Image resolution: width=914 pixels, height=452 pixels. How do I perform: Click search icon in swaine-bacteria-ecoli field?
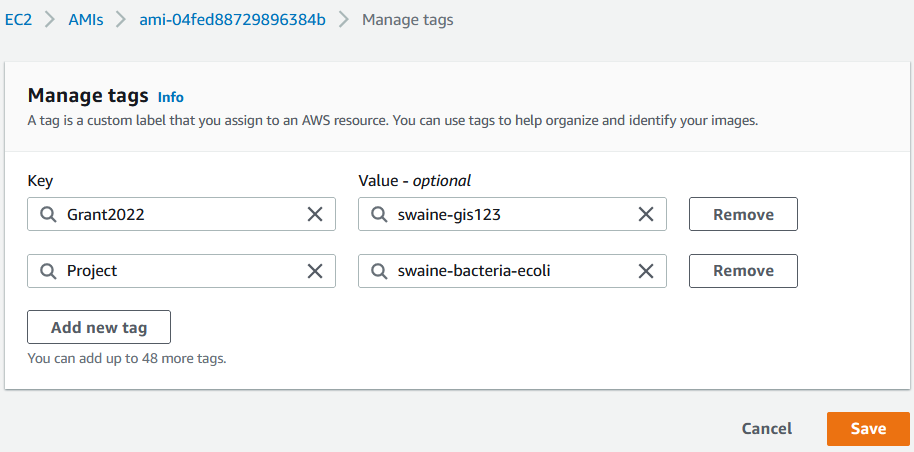(x=379, y=271)
